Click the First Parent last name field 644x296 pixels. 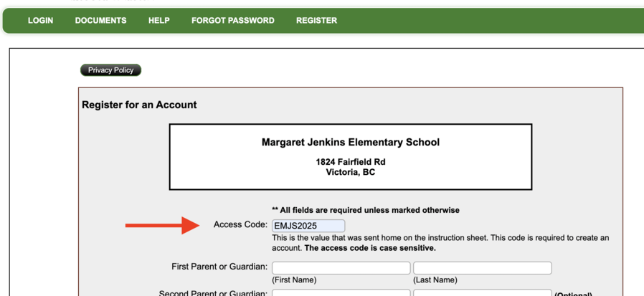click(x=482, y=268)
